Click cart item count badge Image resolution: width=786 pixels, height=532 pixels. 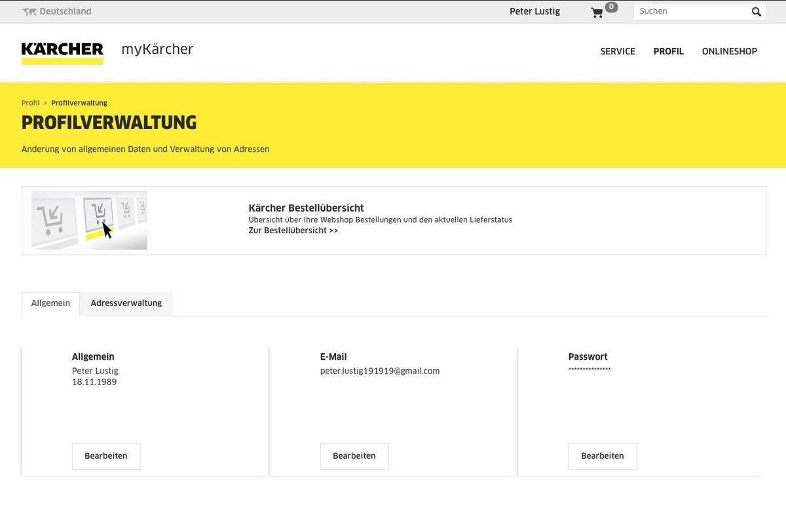(611, 7)
